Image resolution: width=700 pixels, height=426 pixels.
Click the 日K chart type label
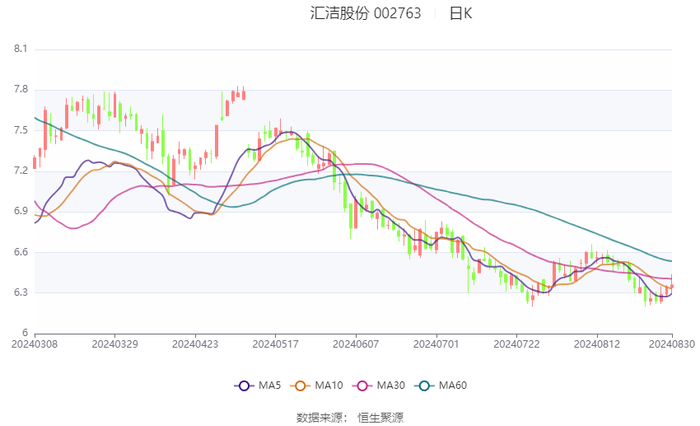460,14
